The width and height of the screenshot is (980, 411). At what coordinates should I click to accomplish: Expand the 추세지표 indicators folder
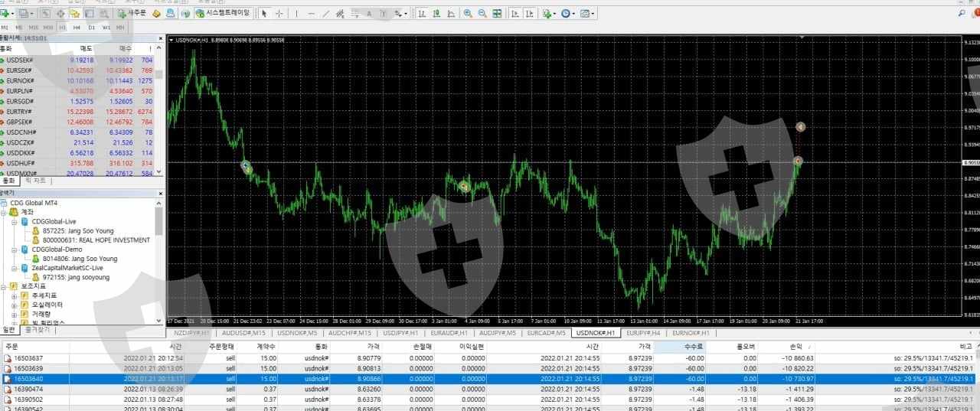[x=15, y=295]
